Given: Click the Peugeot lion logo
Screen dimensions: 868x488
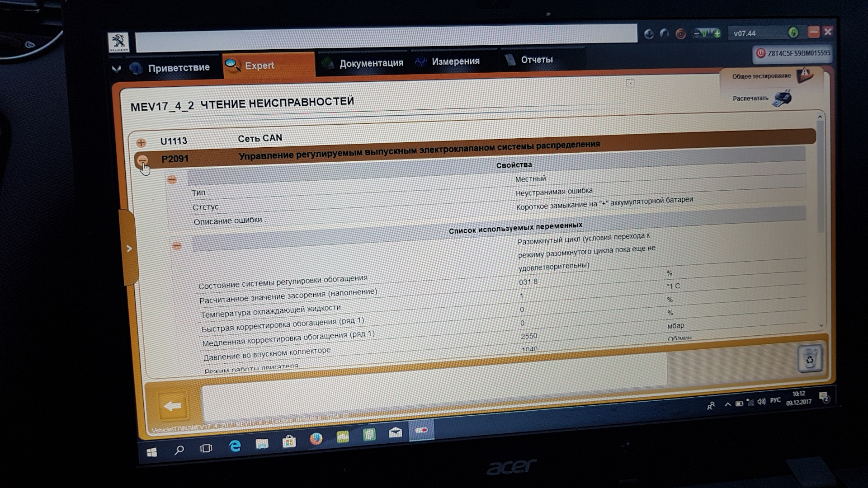Looking at the screenshot, I should pos(119,42).
